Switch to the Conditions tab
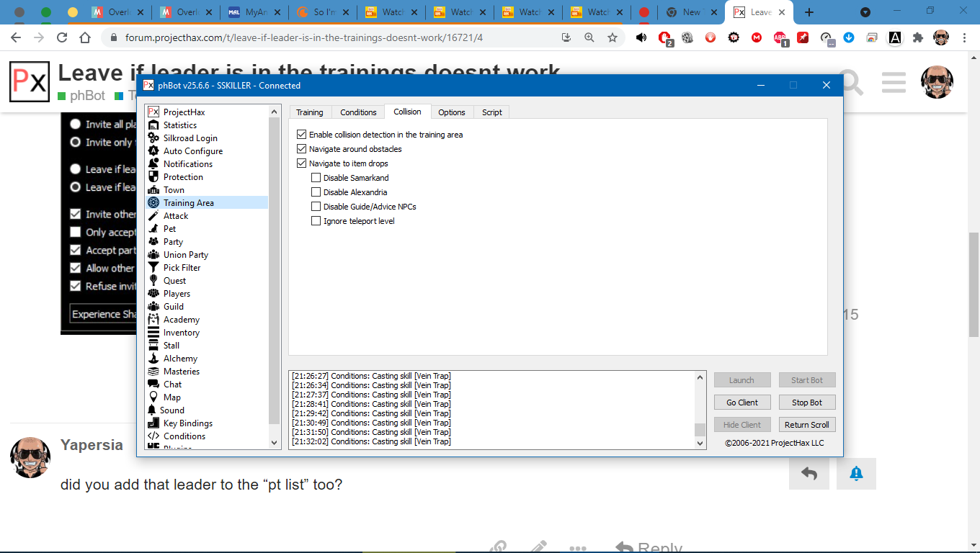Image resolution: width=980 pixels, height=553 pixels. (x=358, y=112)
